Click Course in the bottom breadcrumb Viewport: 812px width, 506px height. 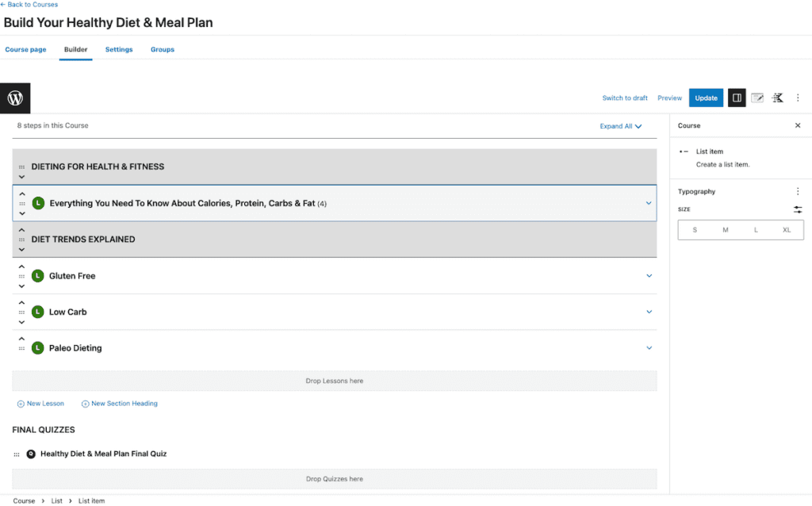pos(25,500)
